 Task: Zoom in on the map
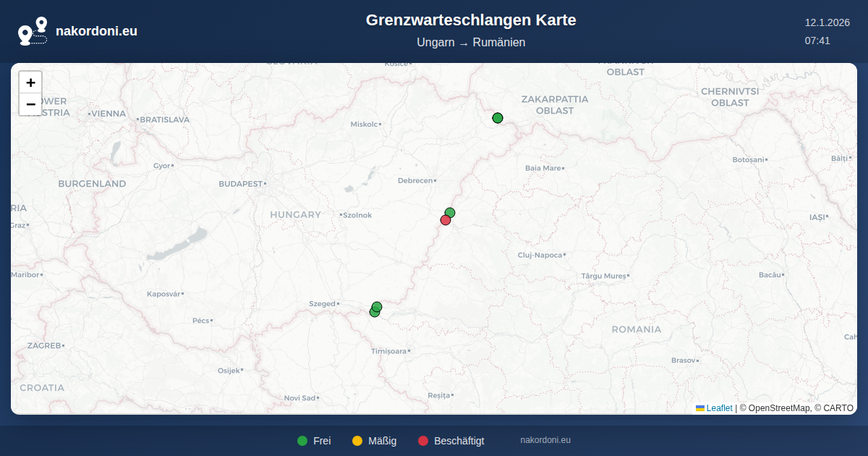point(30,83)
